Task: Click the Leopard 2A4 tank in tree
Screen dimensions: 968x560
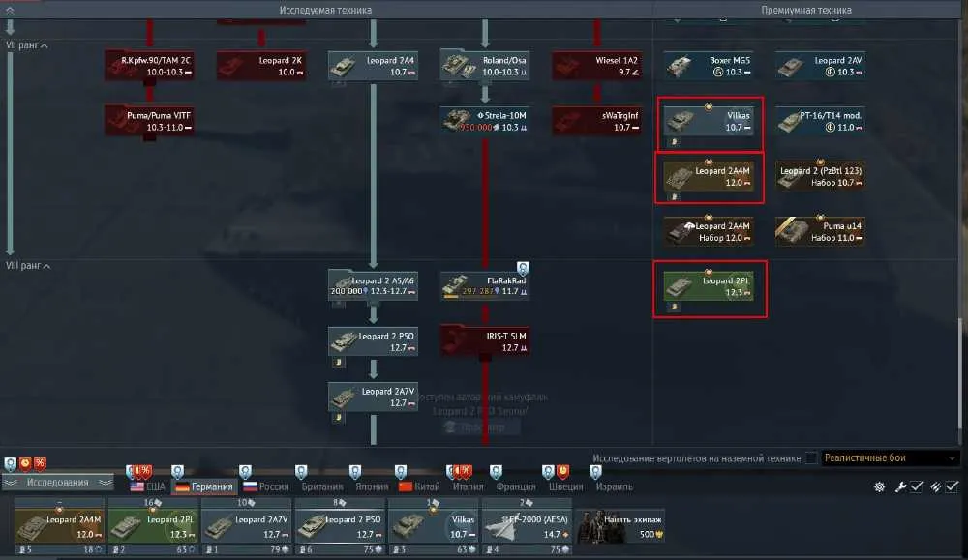Action: (x=373, y=66)
